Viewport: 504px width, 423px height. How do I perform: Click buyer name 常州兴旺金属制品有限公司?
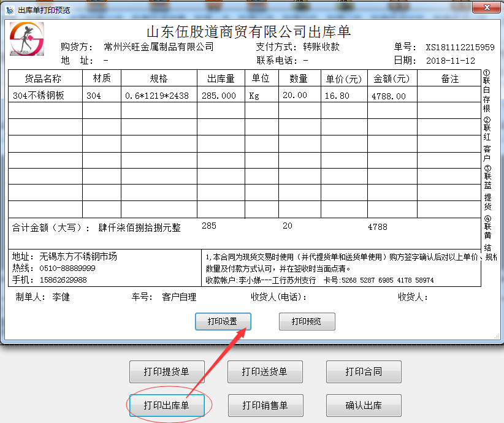159,47
